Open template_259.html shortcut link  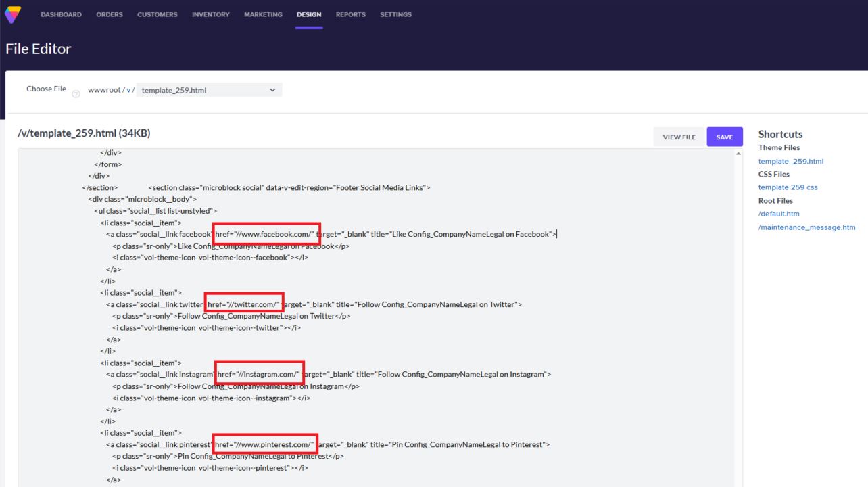(790, 161)
